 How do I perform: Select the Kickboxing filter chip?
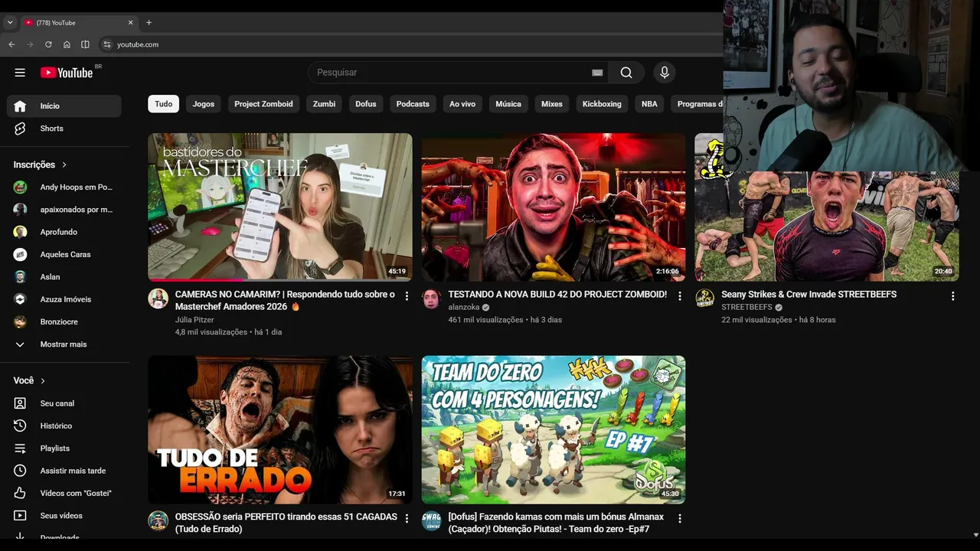tap(602, 104)
